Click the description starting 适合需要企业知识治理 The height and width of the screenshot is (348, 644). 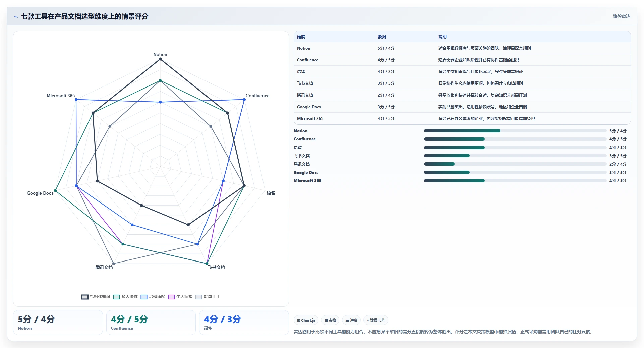click(479, 60)
